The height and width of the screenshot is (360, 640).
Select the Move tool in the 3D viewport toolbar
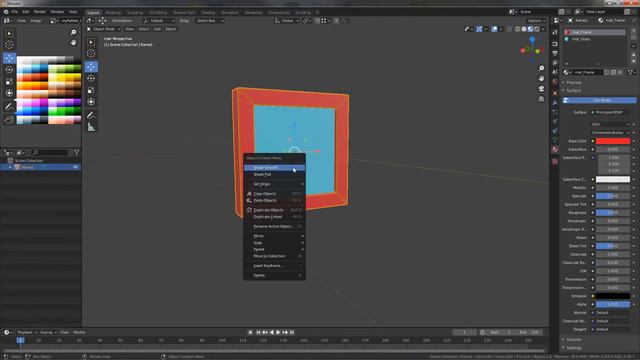(x=91, y=67)
